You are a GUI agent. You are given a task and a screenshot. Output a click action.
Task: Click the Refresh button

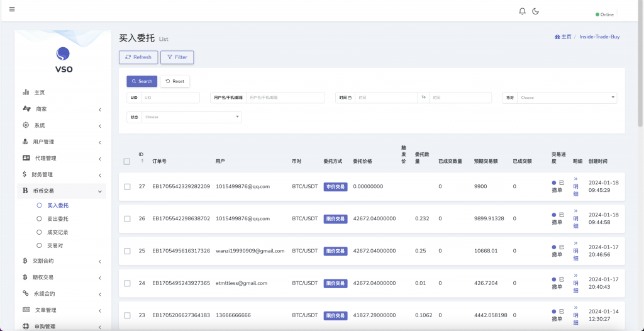point(138,57)
